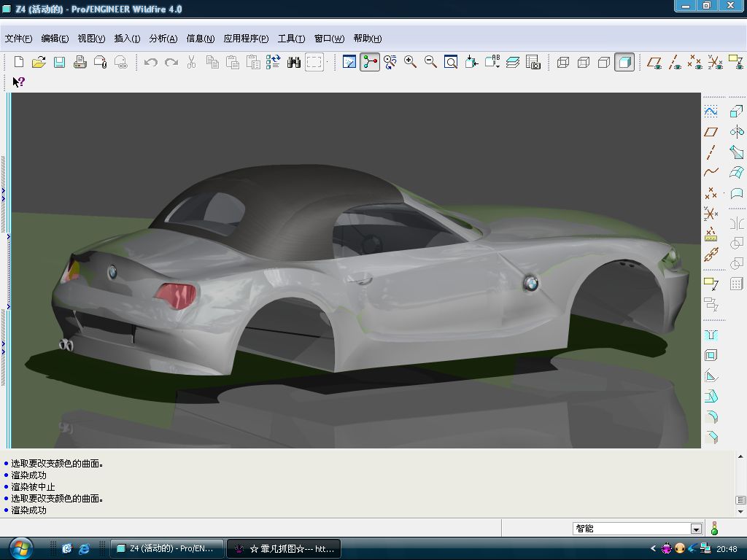Toggle Shading display mode

tap(624, 63)
